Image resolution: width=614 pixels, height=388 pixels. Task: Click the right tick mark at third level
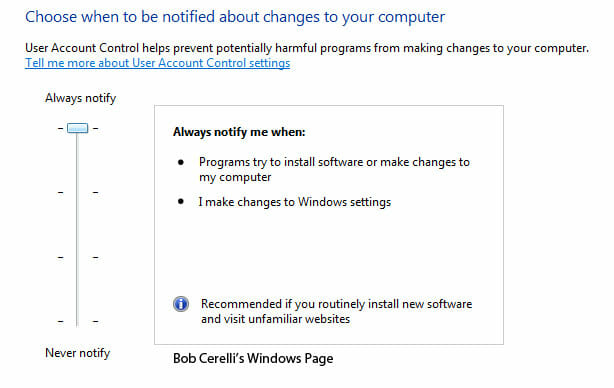(x=95, y=257)
